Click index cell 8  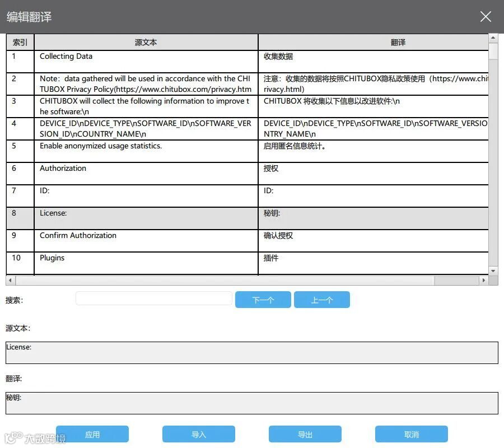coord(20,218)
